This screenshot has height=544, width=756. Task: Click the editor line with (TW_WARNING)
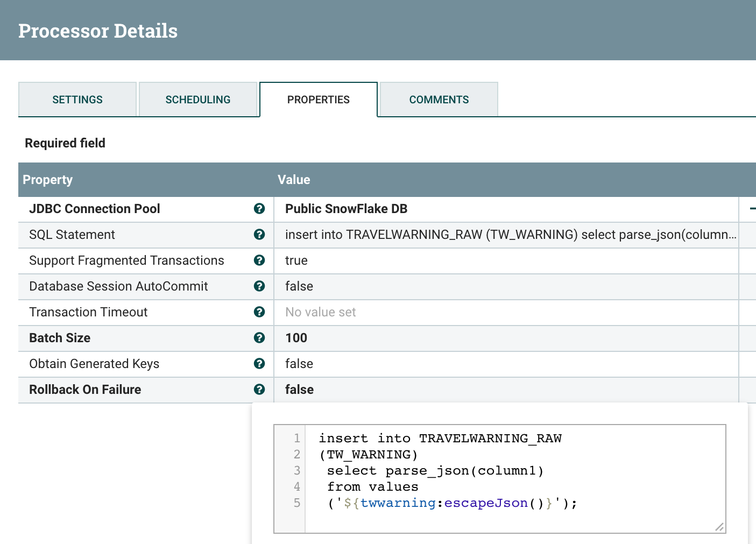pyautogui.click(x=369, y=455)
